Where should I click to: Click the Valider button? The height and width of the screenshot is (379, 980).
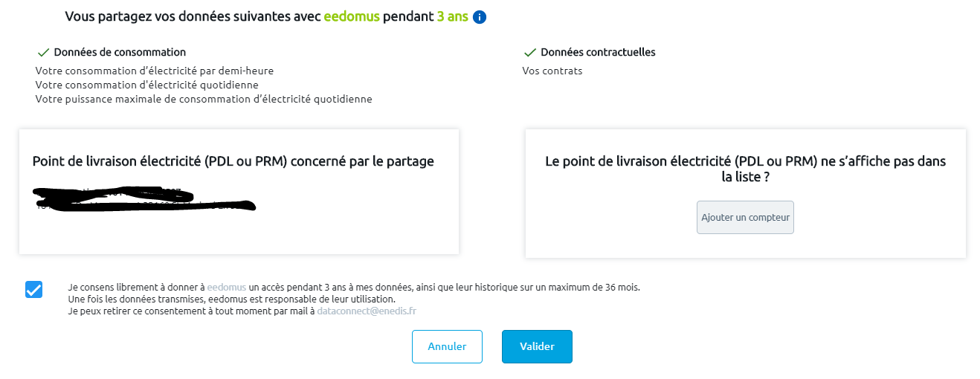tap(537, 346)
